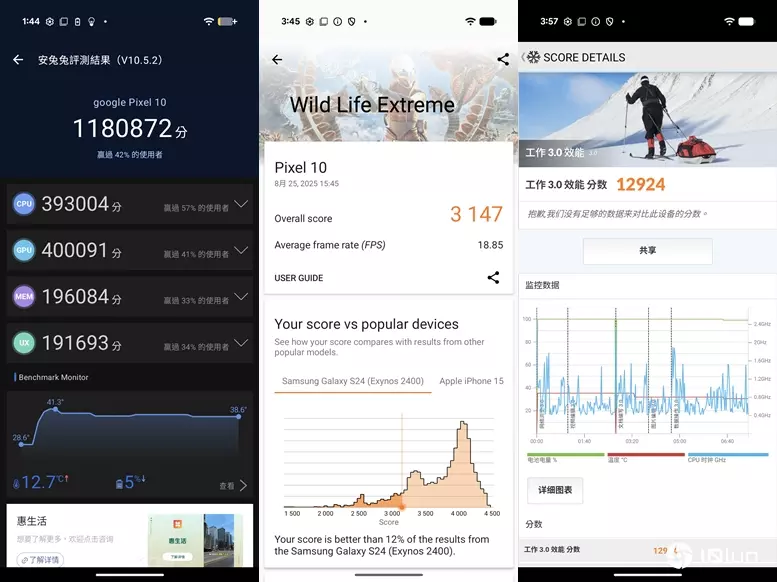Image resolution: width=777 pixels, height=582 pixels.
Task: Tap the AnTuTu back arrow
Action: point(18,60)
